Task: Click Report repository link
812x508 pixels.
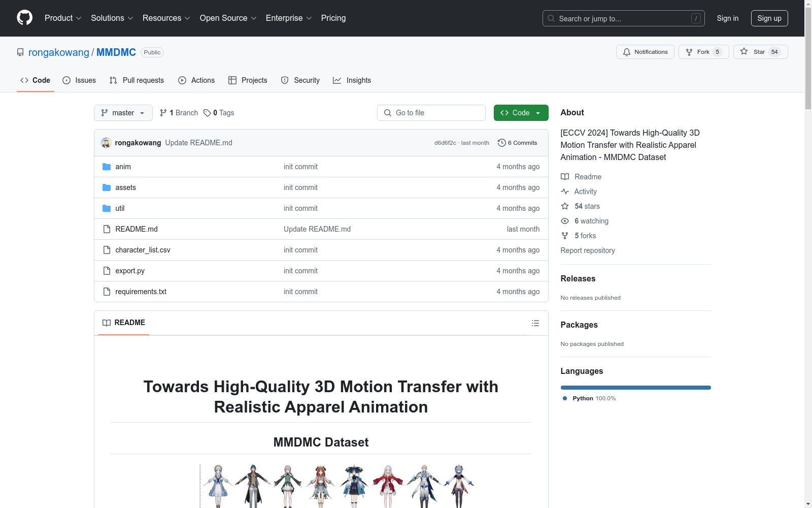Action: coord(588,250)
